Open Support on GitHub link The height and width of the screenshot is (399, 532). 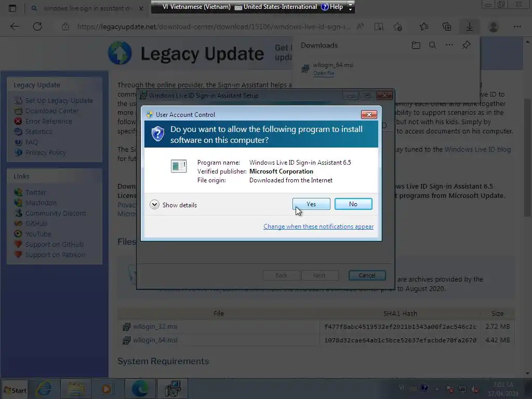(x=54, y=244)
